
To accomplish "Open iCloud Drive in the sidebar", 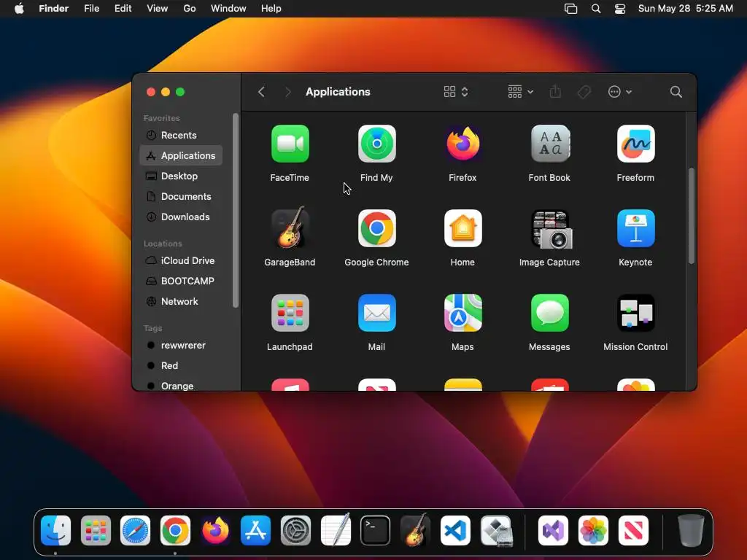I will point(181,261).
